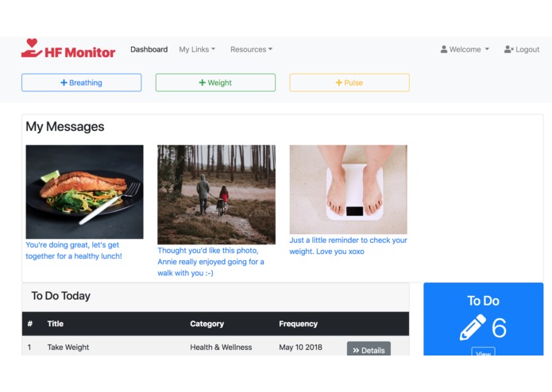The image size is (552, 392).
Task: Expand the Resources dropdown menu
Action: [x=251, y=49]
